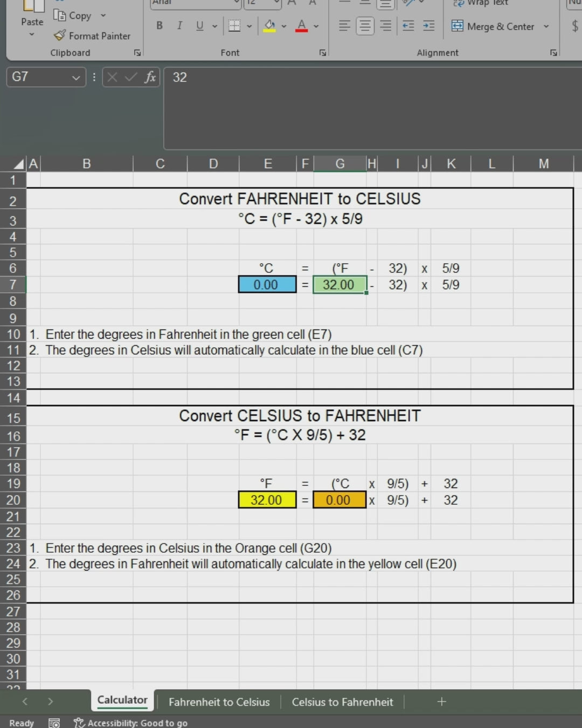582x728 pixels.
Task: Center text horizontally
Action: click(x=365, y=26)
